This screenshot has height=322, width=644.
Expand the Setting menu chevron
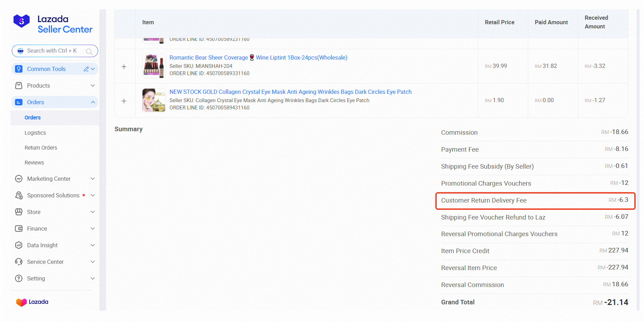tap(93, 278)
